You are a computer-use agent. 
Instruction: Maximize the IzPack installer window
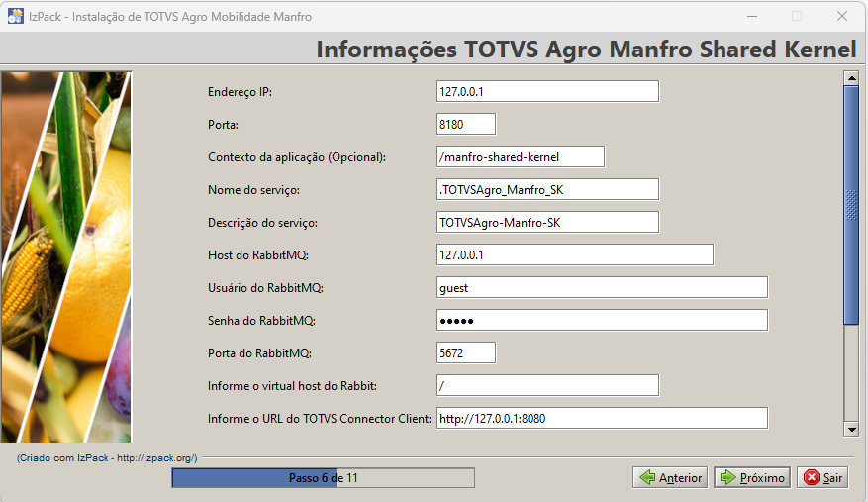796,16
